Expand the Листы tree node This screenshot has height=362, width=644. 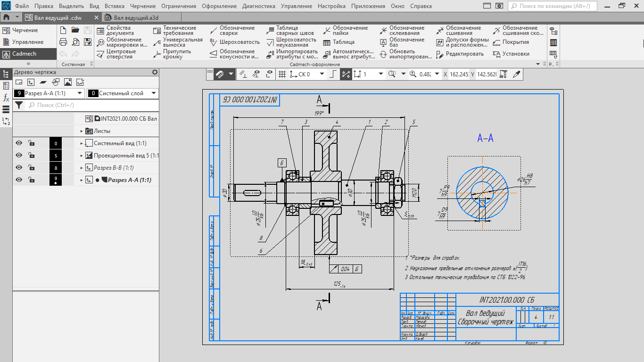coord(82,131)
